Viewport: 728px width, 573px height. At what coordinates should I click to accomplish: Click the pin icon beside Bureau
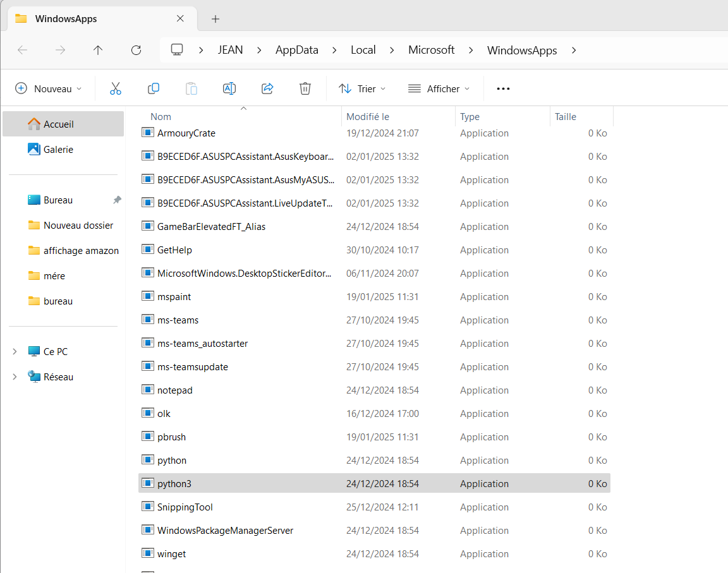tap(117, 200)
